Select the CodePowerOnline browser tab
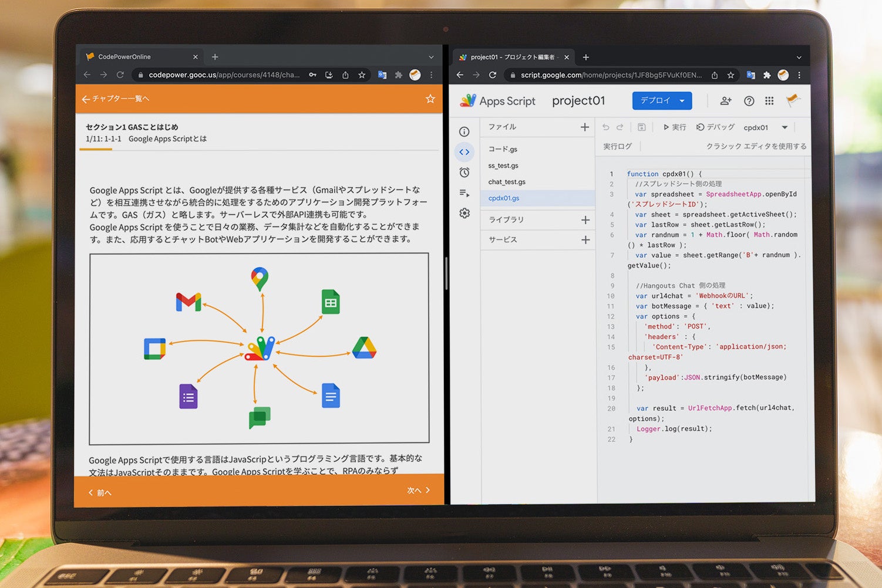This screenshot has height=588, width=882. tap(141, 57)
